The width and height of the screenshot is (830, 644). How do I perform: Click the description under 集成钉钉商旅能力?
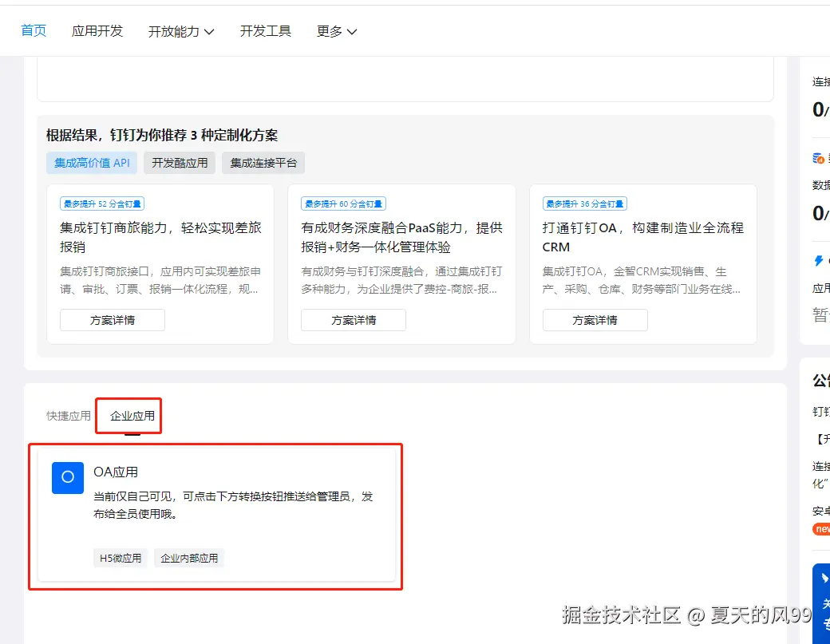pos(160,280)
